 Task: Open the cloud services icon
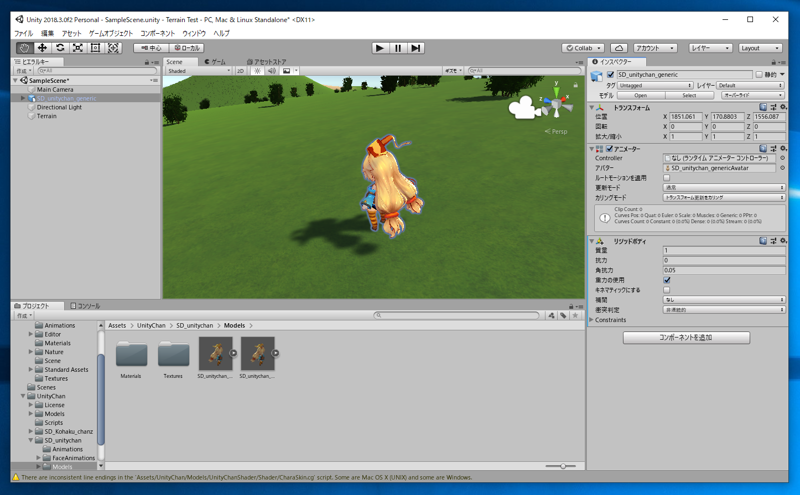click(618, 48)
